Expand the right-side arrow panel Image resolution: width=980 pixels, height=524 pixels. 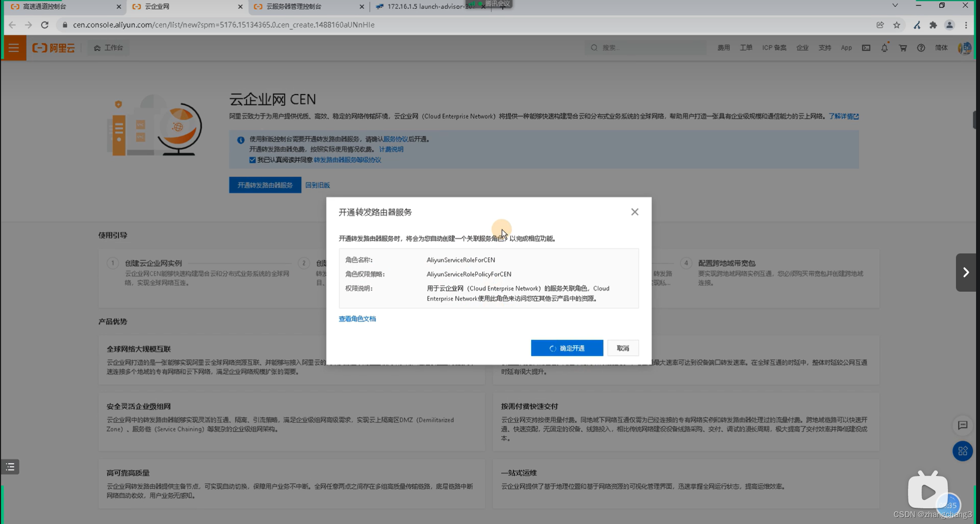click(x=966, y=272)
